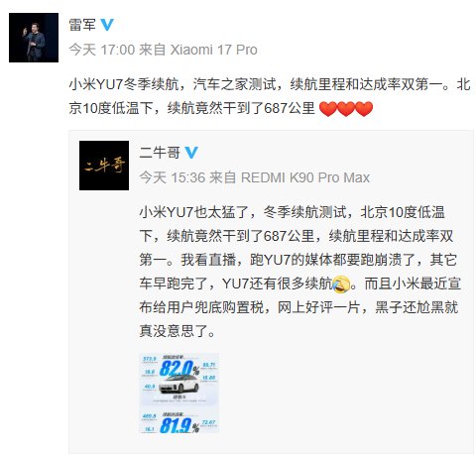Open the reposted 二牛哥 post body text
Viewport: 476px width, 455px height.
tap(299, 272)
